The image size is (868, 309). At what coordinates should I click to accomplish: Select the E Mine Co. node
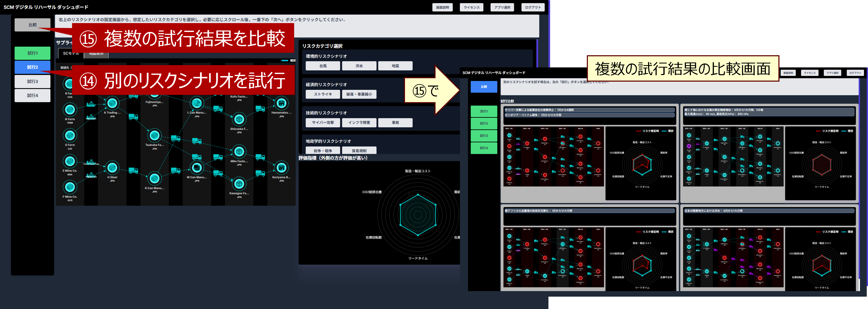(x=70, y=161)
